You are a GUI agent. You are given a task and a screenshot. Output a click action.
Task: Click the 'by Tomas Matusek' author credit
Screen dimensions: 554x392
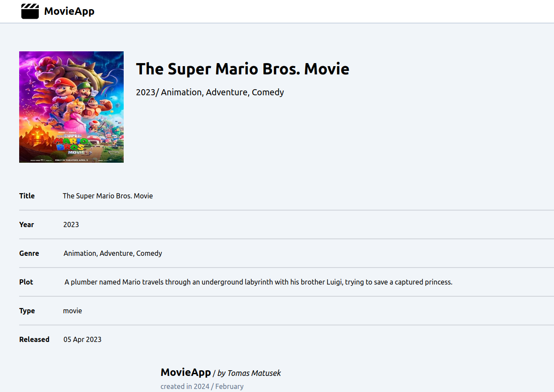pos(249,373)
